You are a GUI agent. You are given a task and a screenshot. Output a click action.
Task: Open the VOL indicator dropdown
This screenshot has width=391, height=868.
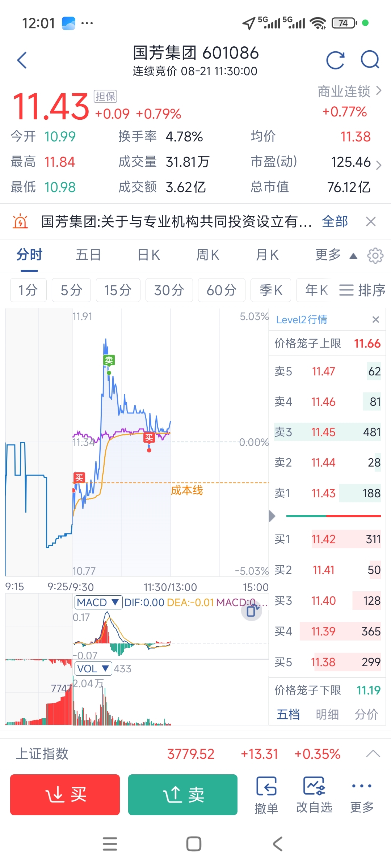(93, 668)
